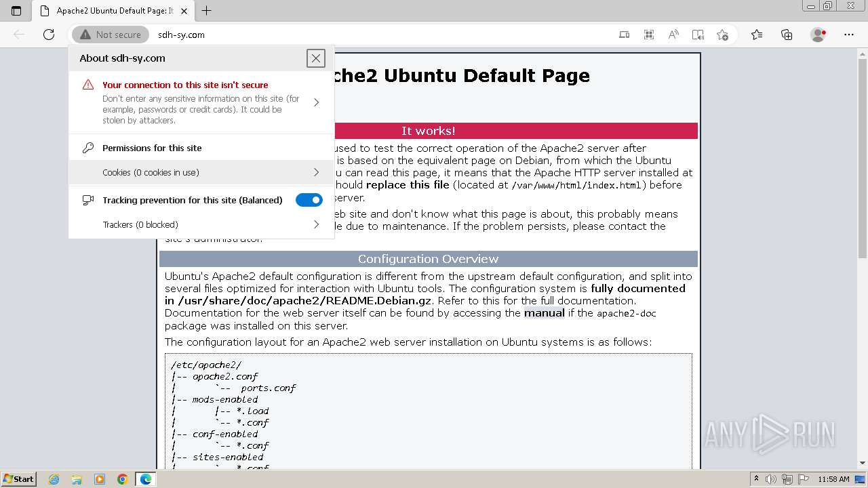
Task: Expand the Trackers row chevron
Action: coord(316,224)
